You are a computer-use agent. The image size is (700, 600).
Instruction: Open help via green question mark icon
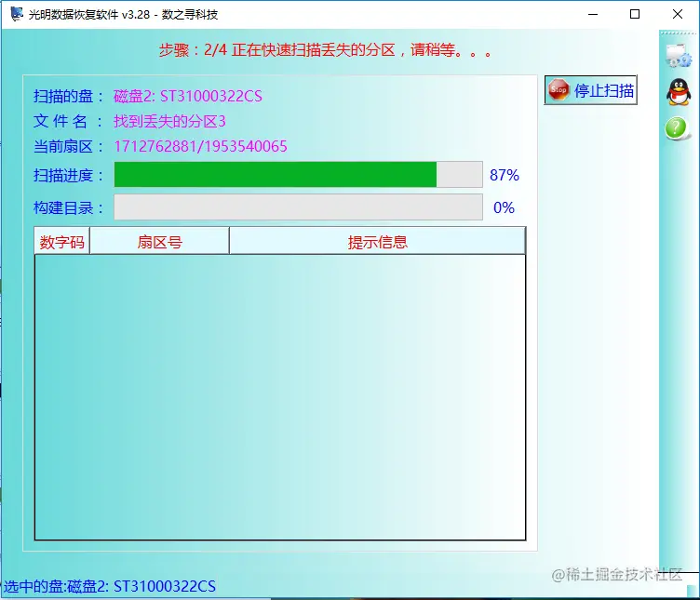(677, 128)
